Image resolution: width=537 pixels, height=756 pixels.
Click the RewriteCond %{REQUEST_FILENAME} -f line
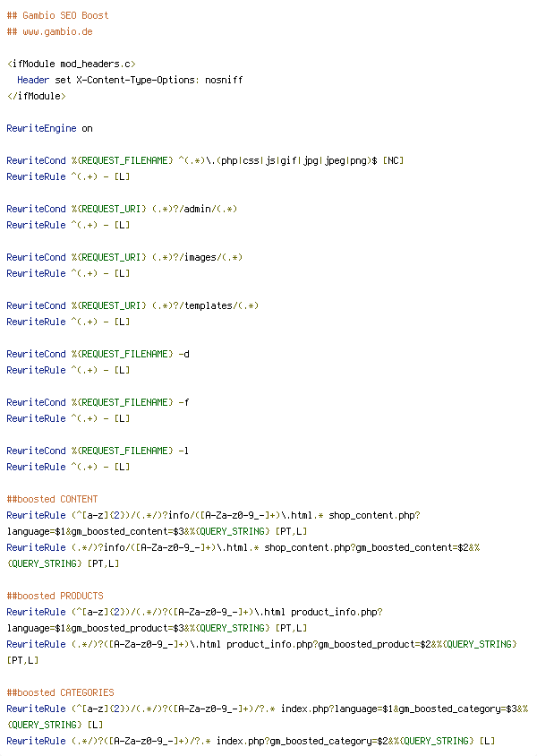tap(98, 402)
